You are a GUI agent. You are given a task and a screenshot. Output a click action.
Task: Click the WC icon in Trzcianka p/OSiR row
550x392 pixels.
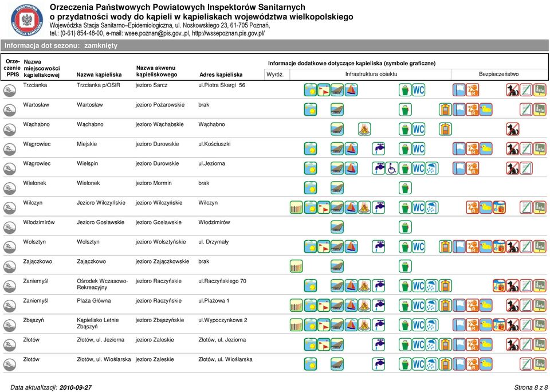pyautogui.click(x=418, y=90)
